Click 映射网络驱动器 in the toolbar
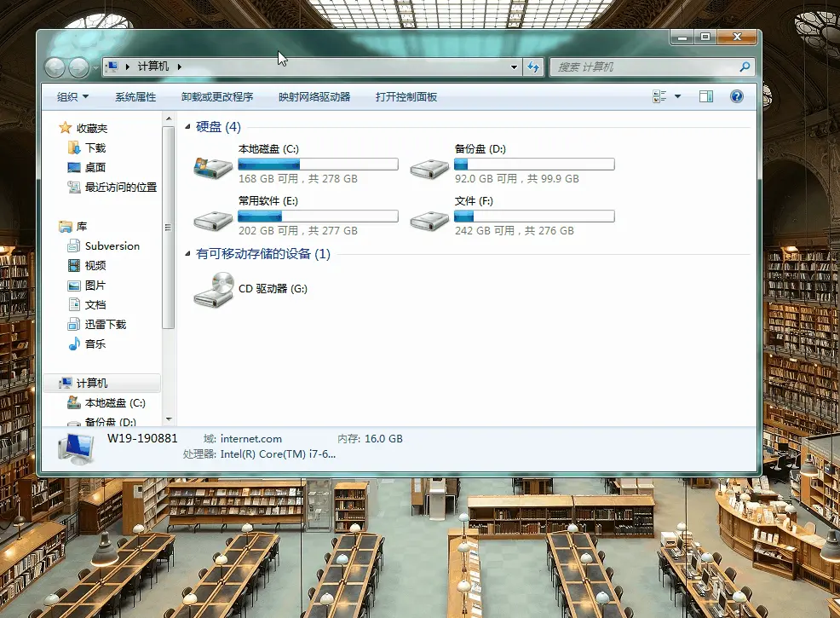 [x=314, y=97]
